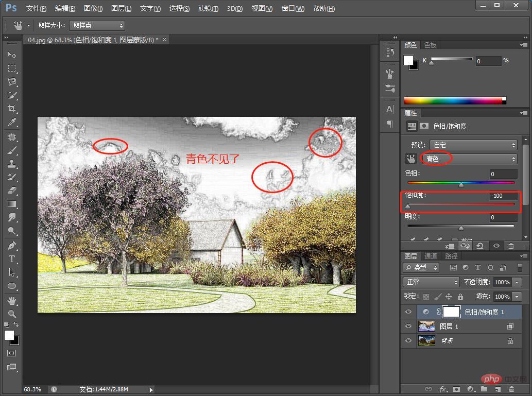Toggle layer filter switch

pyautogui.click(x=520, y=267)
